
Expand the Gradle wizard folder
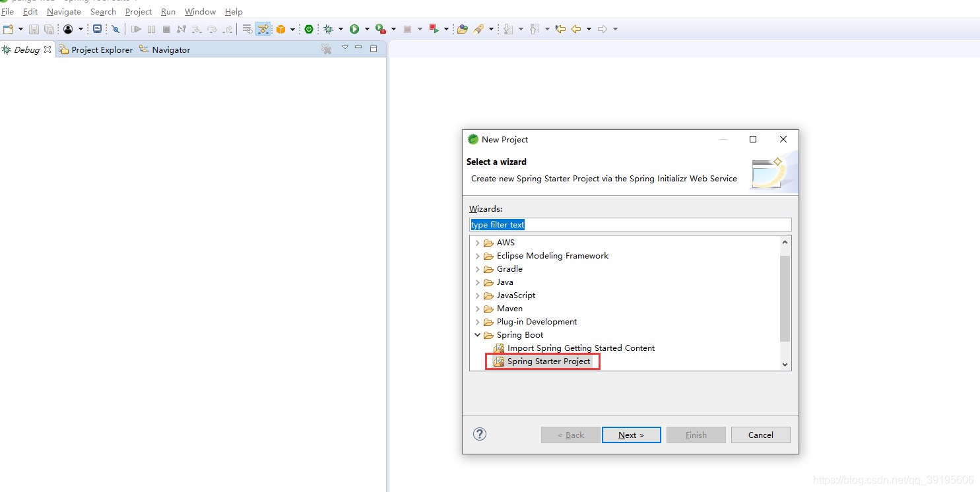click(478, 269)
